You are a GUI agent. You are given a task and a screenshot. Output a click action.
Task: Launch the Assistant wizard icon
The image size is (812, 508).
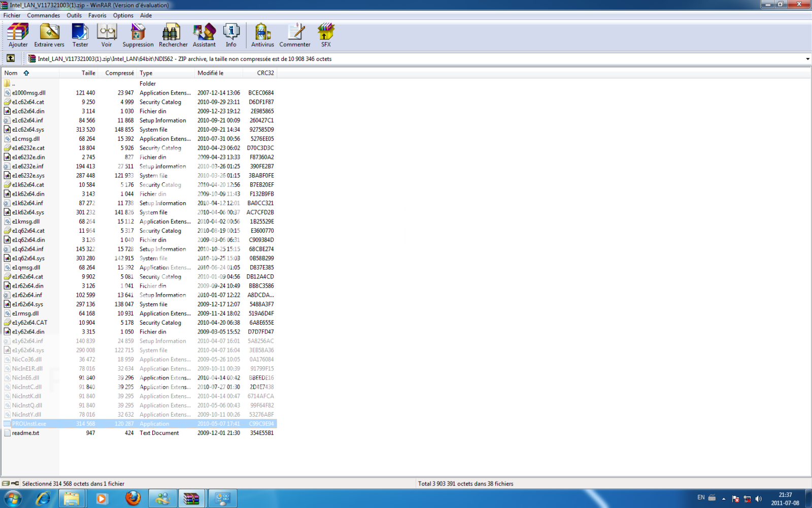click(204, 35)
